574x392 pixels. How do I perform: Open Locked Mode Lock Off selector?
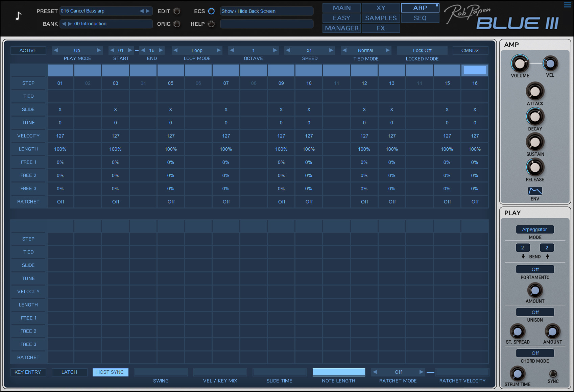422,50
